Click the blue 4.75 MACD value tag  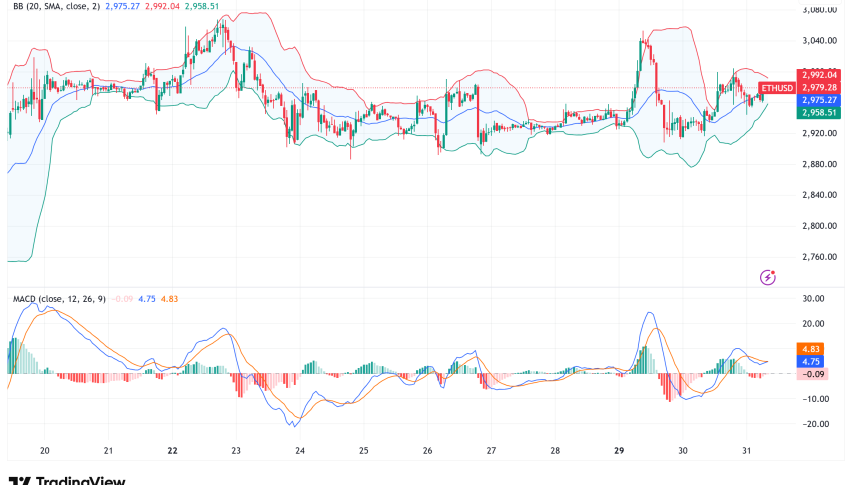point(811,361)
